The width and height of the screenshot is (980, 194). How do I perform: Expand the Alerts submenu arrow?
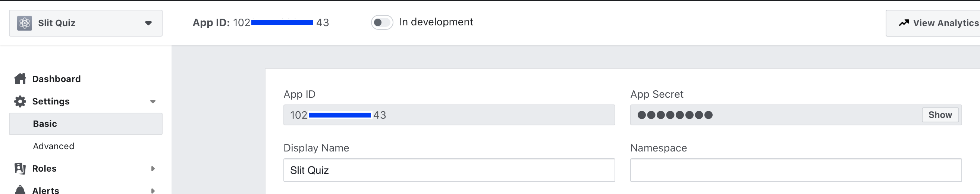click(153, 190)
